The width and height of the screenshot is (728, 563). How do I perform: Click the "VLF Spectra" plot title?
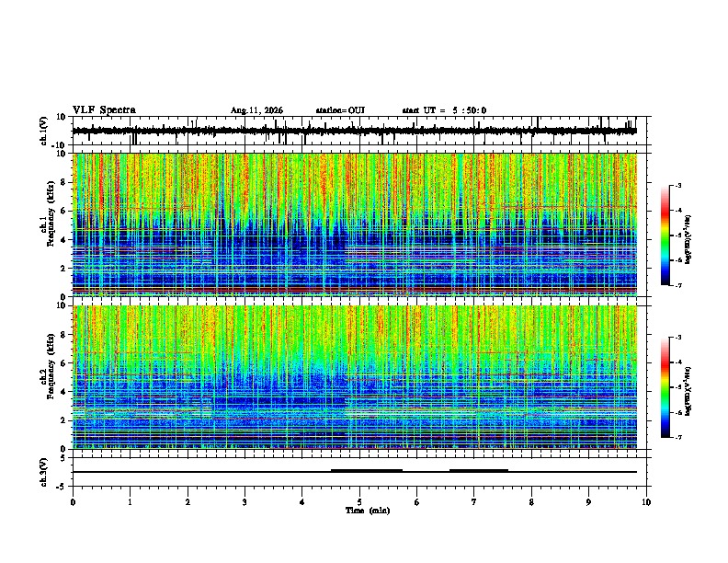click(x=104, y=110)
